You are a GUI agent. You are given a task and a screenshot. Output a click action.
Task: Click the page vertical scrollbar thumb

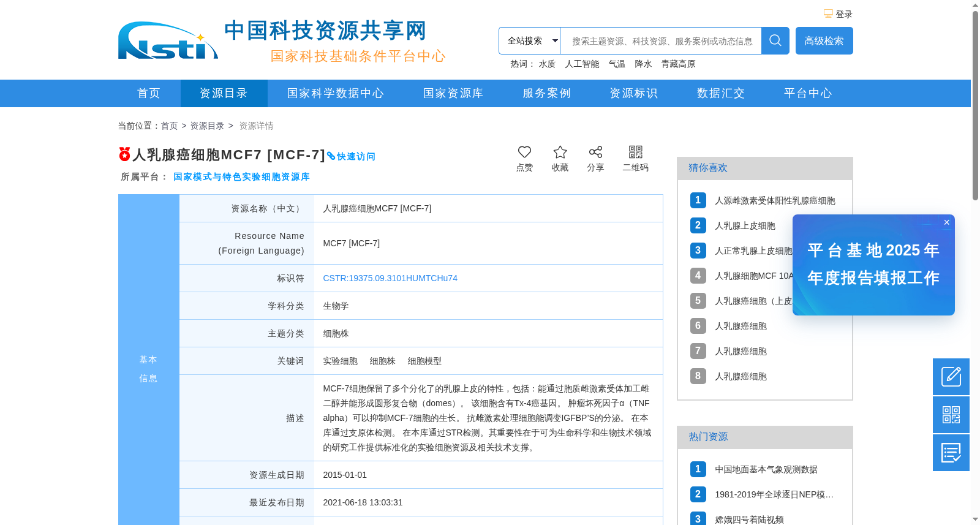pyautogui.click(x=975, y=105)
